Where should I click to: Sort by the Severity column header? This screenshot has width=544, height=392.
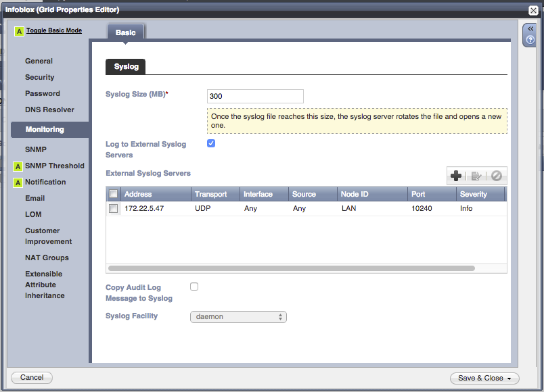[x=480, y=194]
